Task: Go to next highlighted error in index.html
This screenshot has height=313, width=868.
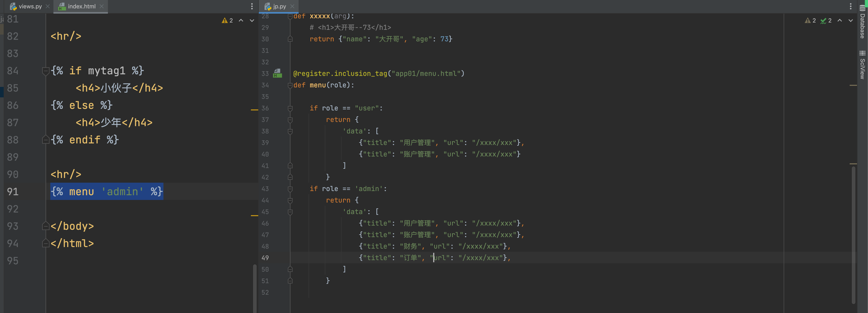Action: [252, 20]
